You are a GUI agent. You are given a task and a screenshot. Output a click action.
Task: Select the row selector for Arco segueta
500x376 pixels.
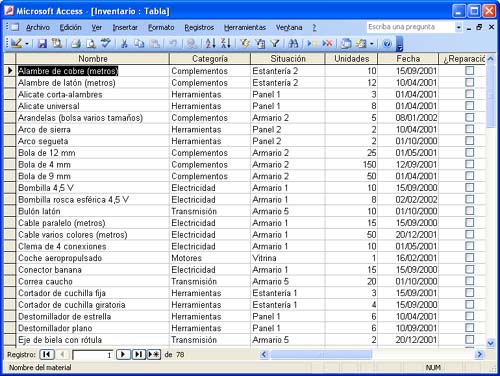10,141
